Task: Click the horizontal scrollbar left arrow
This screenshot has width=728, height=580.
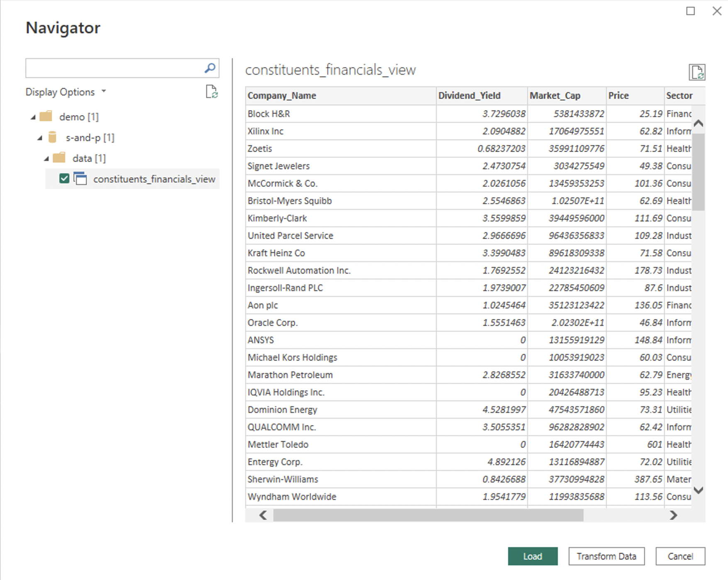Action: point(263,515)
